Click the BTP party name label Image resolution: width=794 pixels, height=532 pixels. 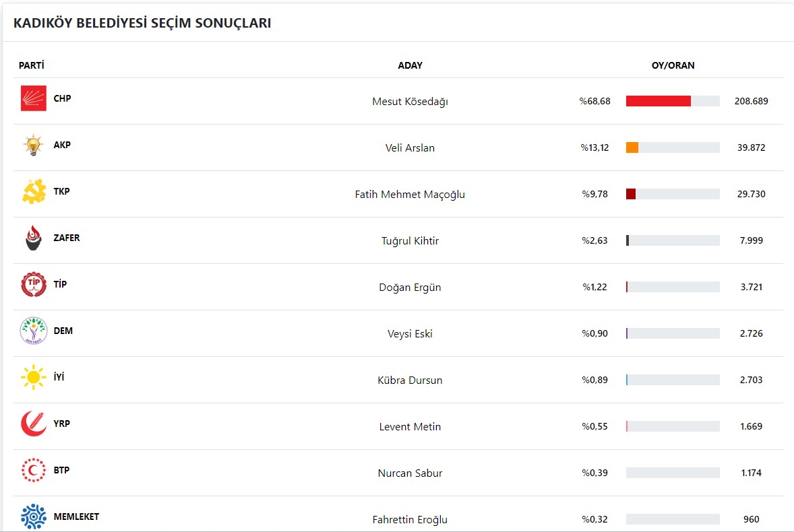click(62, 470)
